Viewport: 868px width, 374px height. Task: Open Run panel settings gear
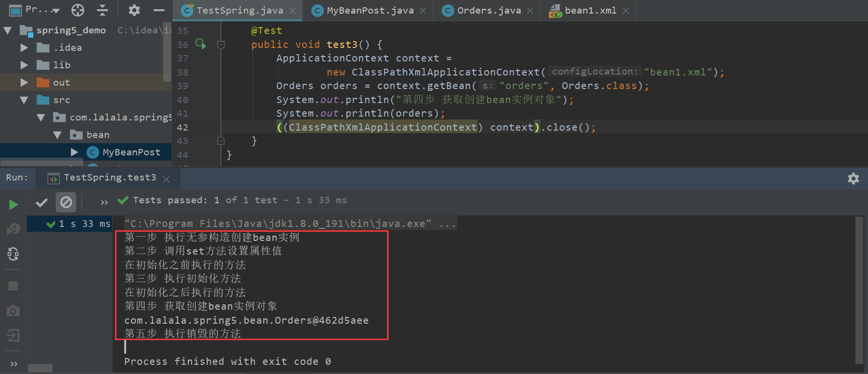point(854,179)
